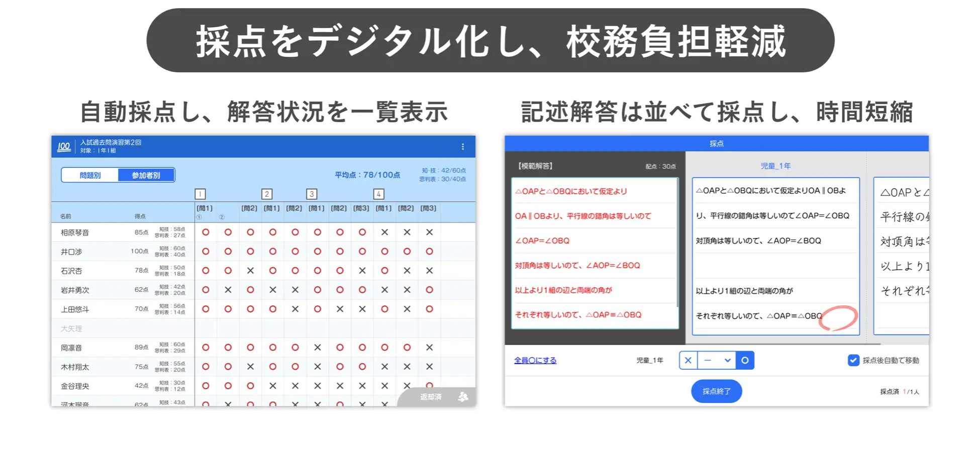The image size is (980, 453).
Task: Click first circle mark in 金谷理央 row
Action: click(x=206, y=386)
